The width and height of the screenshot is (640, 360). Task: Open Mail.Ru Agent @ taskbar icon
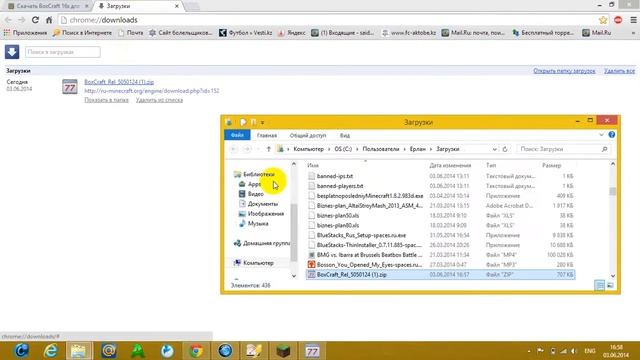click(x=109, y=351)
